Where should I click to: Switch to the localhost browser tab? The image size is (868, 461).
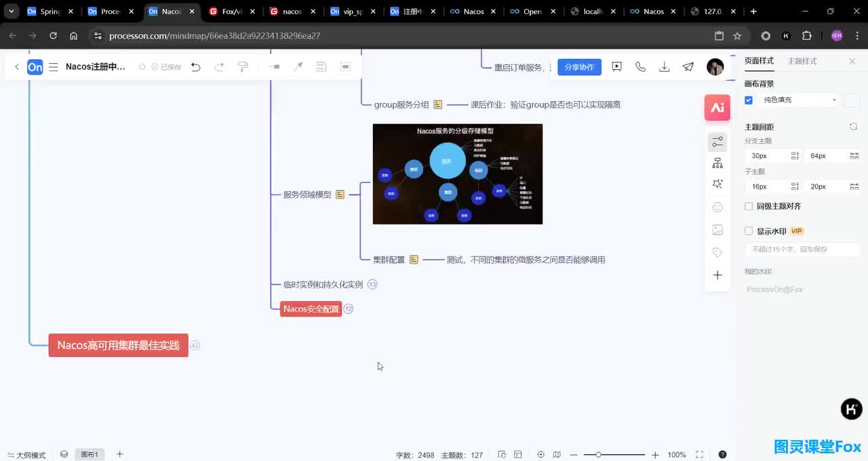(x=593, y=12)
